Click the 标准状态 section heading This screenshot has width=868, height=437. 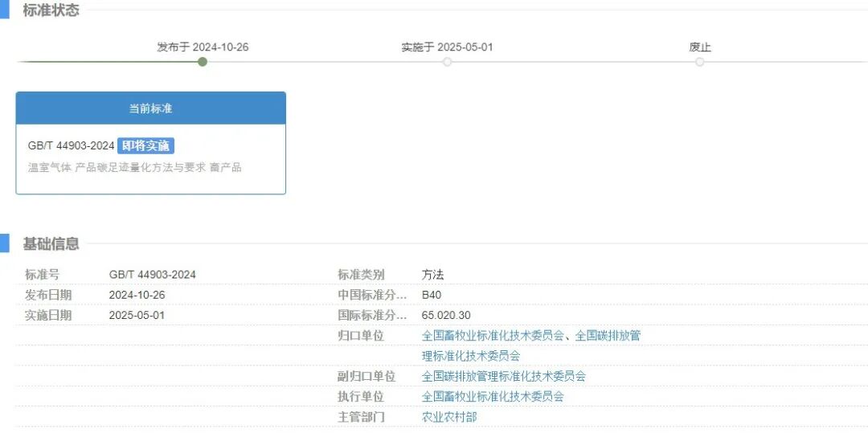(51, 10)
